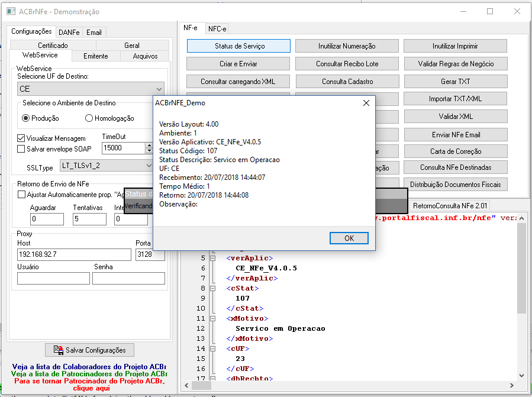Click the XML pane scroll up arrow
Viewport: 532px width, 397px height.
521,218
